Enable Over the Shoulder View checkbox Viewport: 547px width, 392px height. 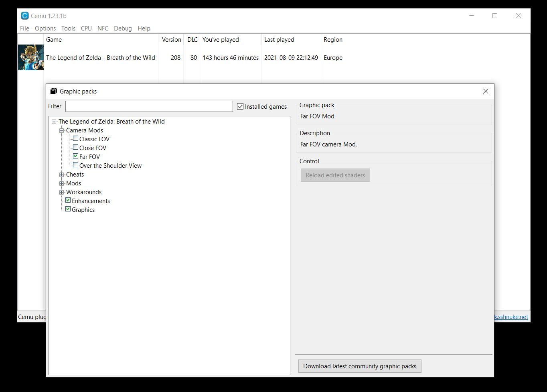point(75,165)
